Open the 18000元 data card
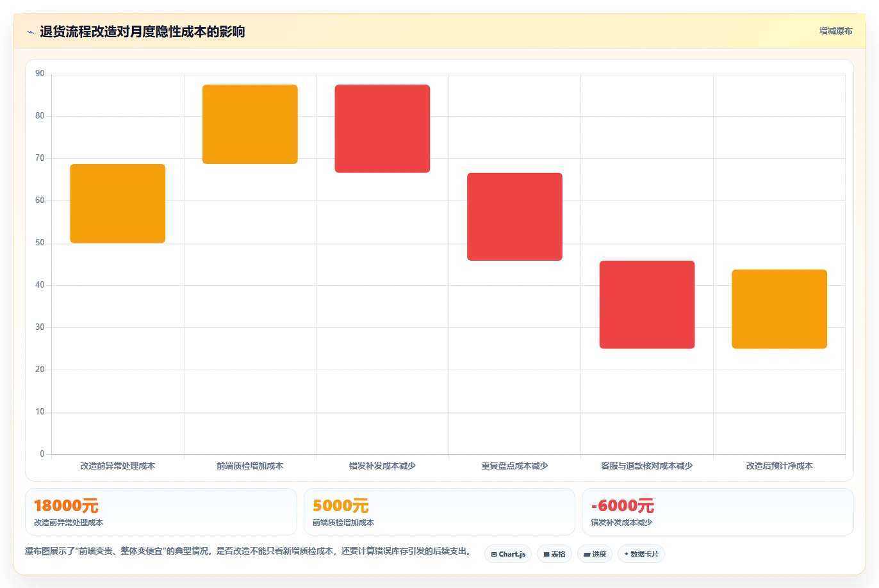Viewport: 879px width, 588px height. 161,512
